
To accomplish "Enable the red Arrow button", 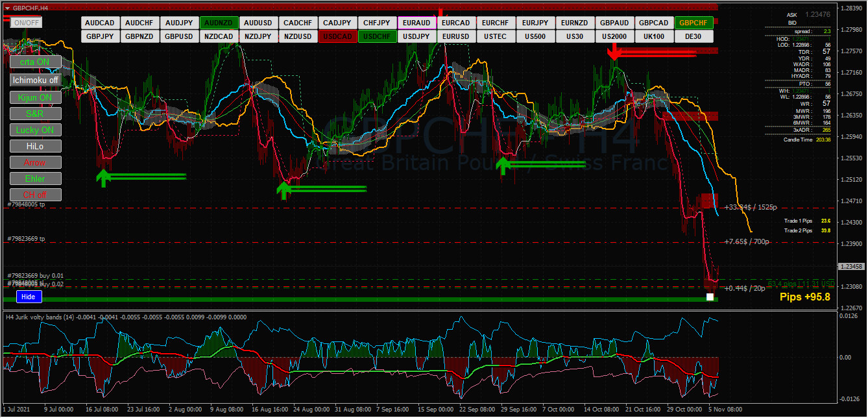I will (36, 162).
